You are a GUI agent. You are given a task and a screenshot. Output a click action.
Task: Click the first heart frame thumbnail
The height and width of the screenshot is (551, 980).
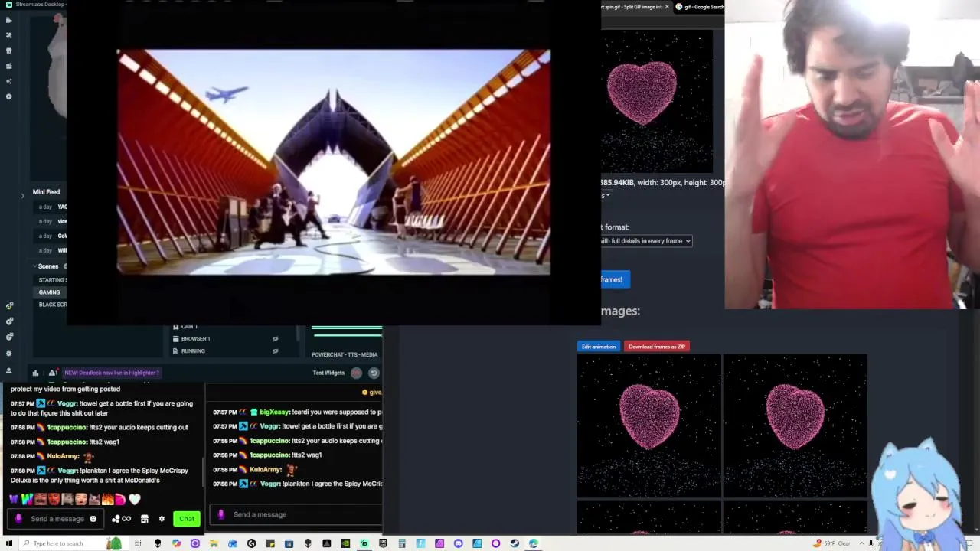click(649, 425)
